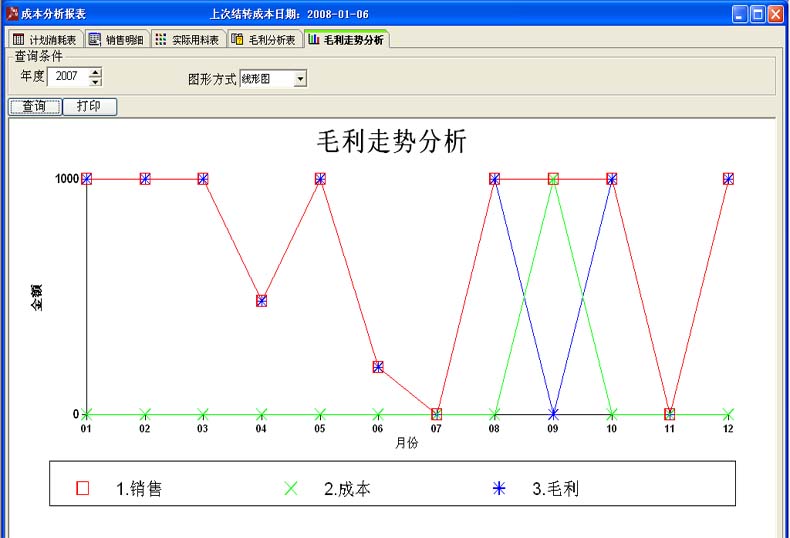This screenshot has width=790, height=538.
Task: Click the red square 销售 legend icon
Action: coord(83,488)
